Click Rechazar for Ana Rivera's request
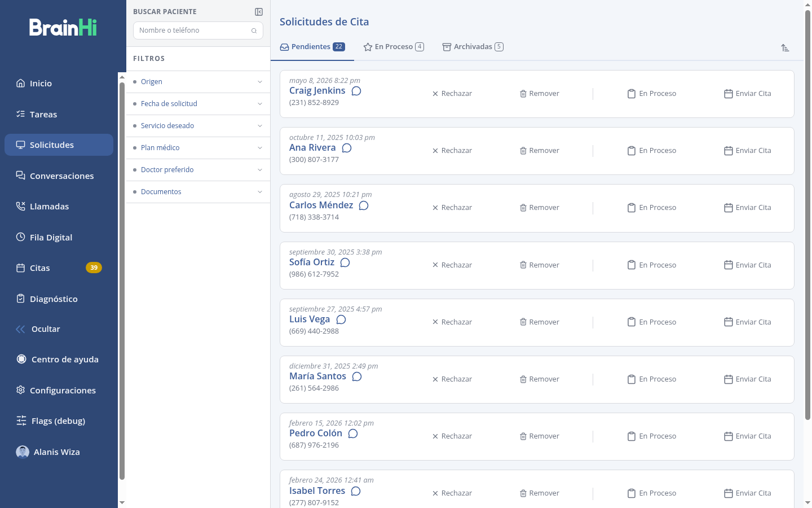 (x=452, y=151)
